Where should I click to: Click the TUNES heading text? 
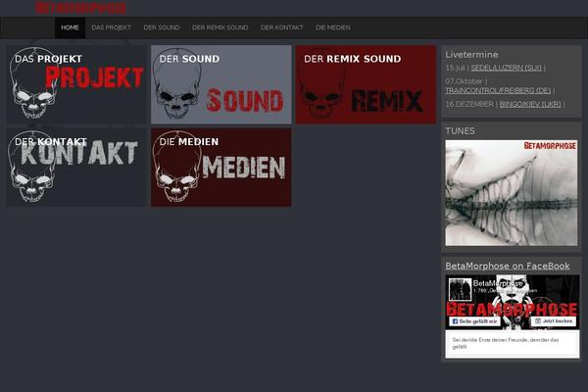coord(461,131)
